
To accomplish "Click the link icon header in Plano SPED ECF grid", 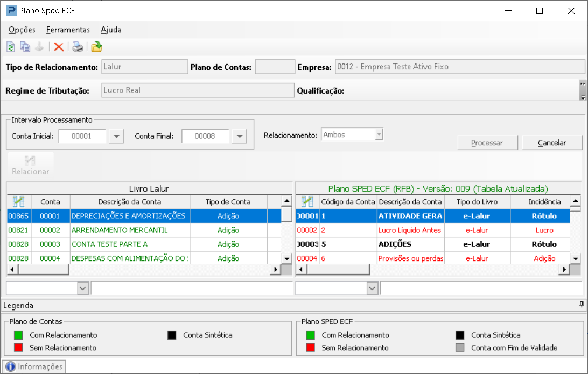I will click(307, 202).
